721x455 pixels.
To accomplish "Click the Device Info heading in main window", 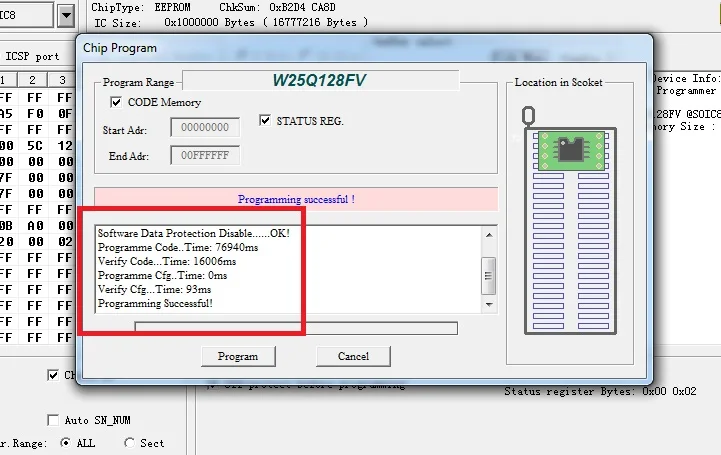I will (686, 78).
